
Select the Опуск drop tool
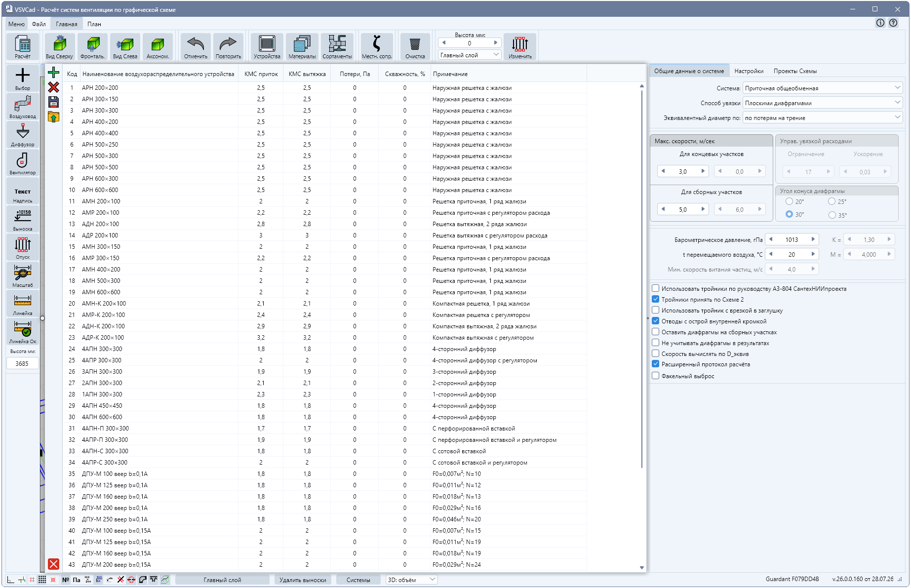(x=23, y=247)
